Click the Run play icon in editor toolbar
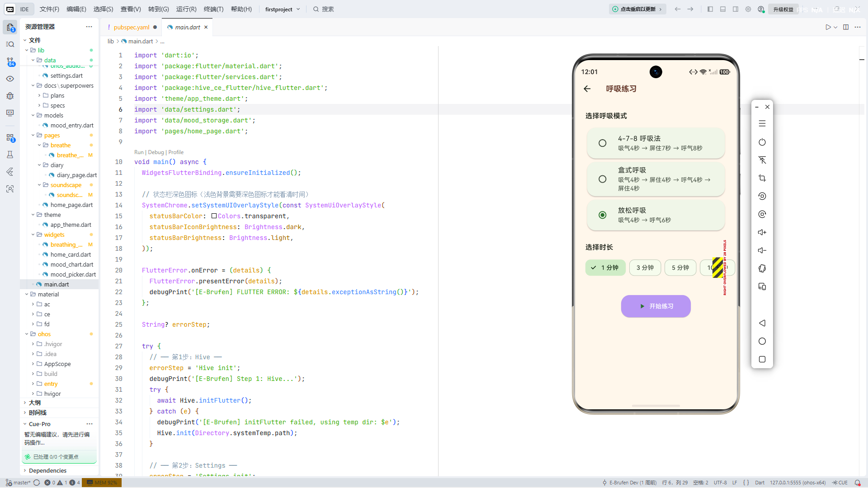The width and height of the screenshot is (868, 488). click(828, 27)
